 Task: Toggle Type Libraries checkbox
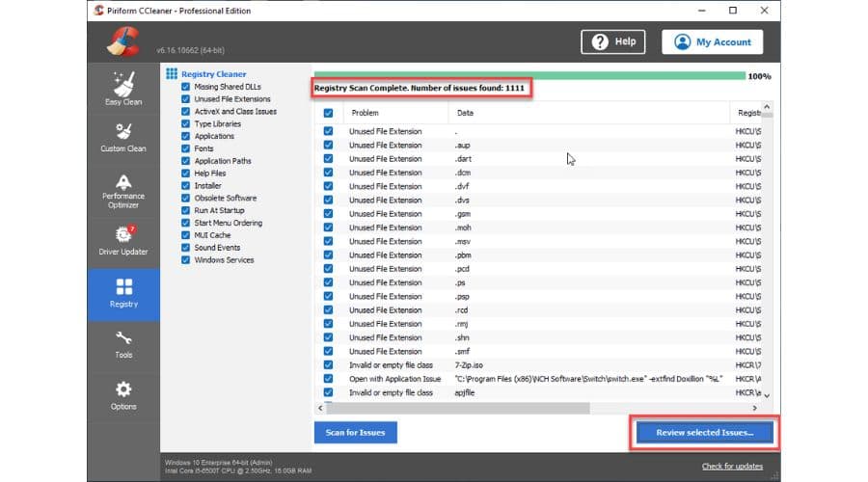[x=185, y=123]
